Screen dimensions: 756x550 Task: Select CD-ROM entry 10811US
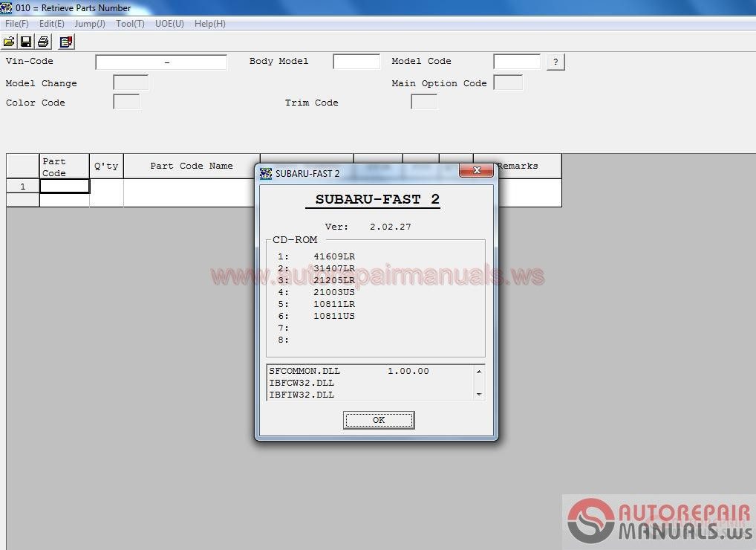pyautogui.click(x=334, y=316)
